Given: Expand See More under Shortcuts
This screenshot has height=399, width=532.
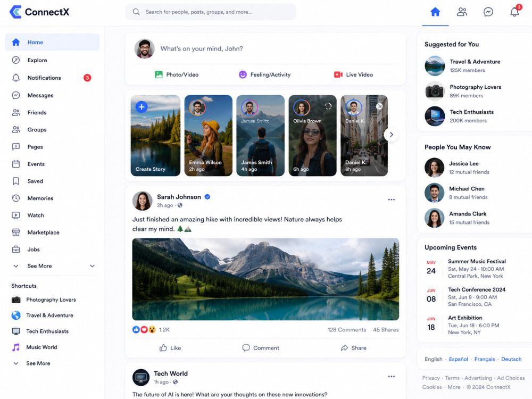Looking at the screenshot, I should 31,363.
